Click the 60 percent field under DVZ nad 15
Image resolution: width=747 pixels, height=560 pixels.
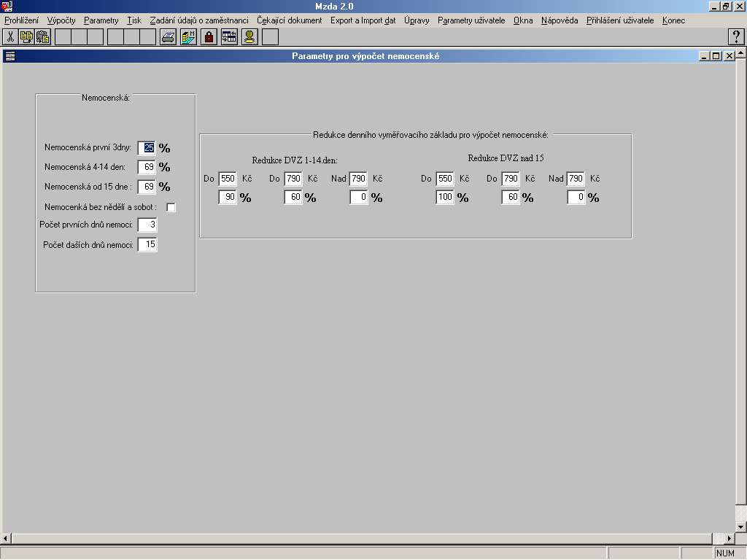point(510,197)
